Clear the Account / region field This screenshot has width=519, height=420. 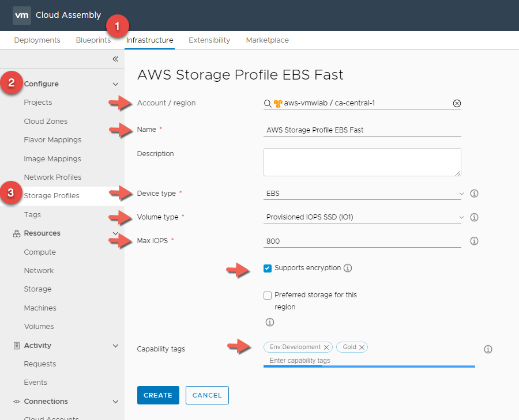tap(457, 104)
